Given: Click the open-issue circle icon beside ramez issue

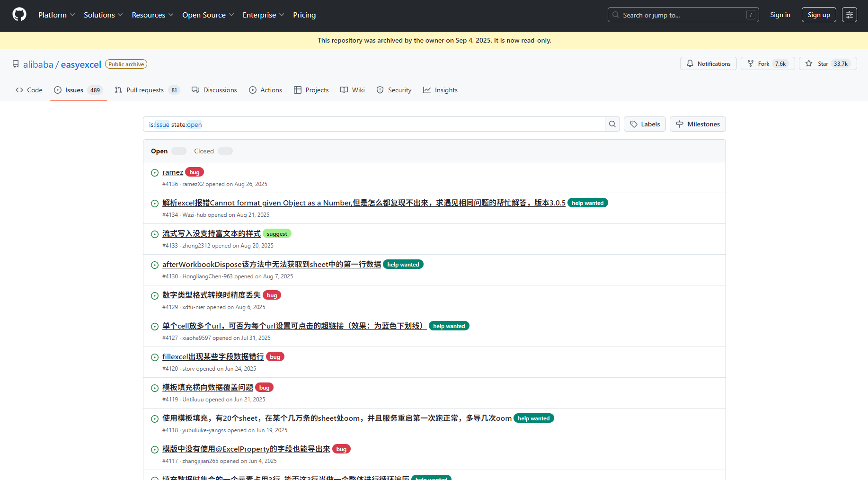Looking at the screenshot, I should tap(155, 172).
